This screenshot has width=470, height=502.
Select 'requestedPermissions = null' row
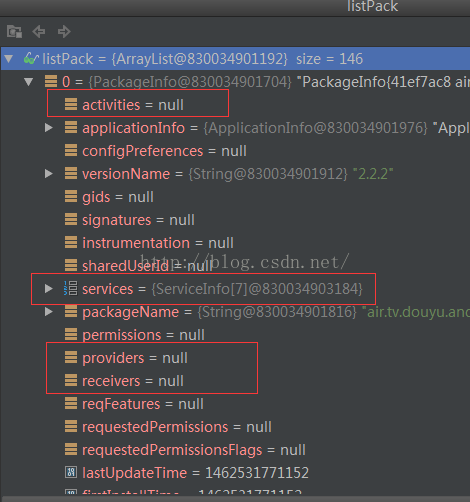(x=177, y=427)
